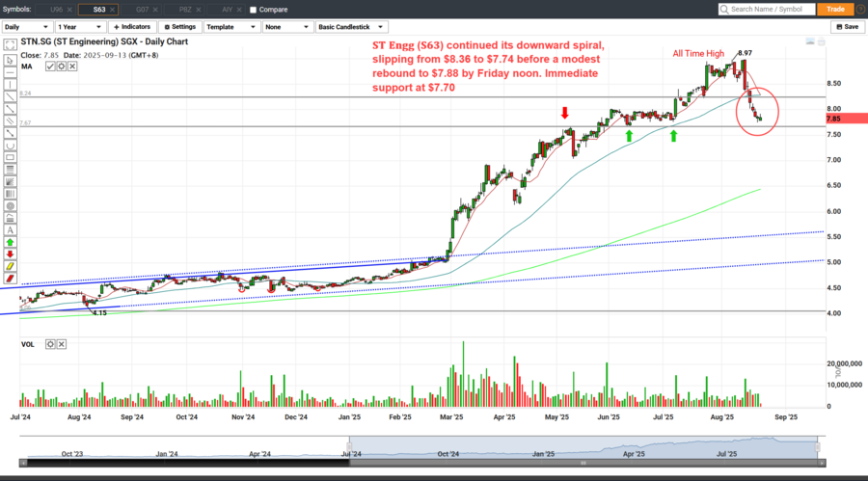Select the yellow highlighter tool
Viewport: 868px width, 481px height.
pos(10,267)
